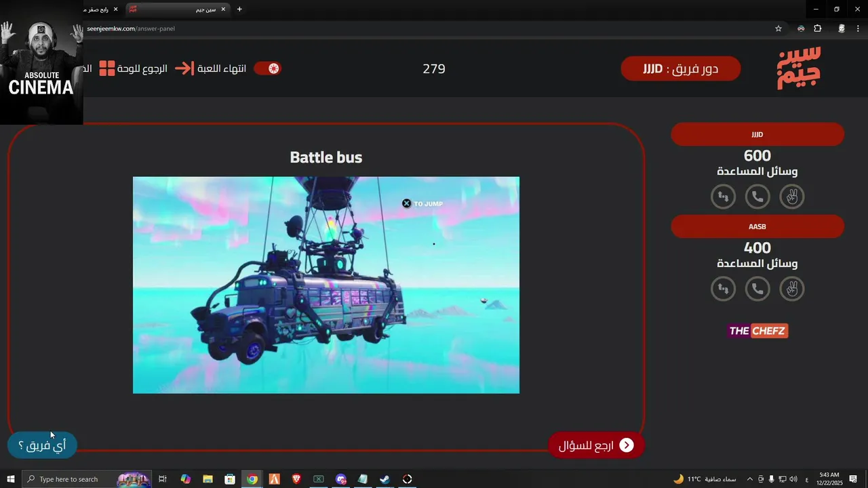This screenshot has width=868, height=488.
Task: Click the Battle bus answer title
Action: [x=326, y=157]
